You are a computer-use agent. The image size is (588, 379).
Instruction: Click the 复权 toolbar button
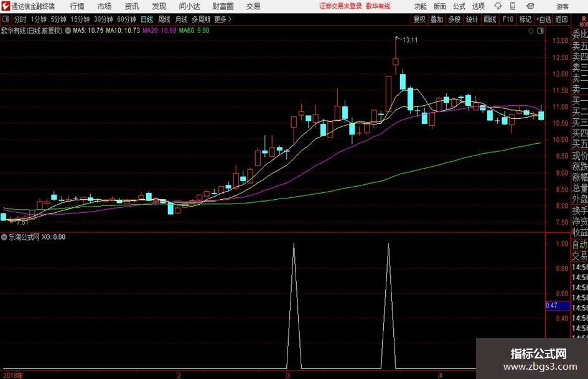[419, 19]
